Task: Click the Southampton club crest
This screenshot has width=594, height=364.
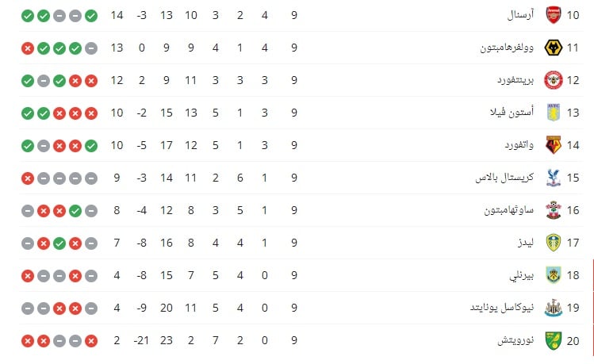Action: (x=553, y=210)
